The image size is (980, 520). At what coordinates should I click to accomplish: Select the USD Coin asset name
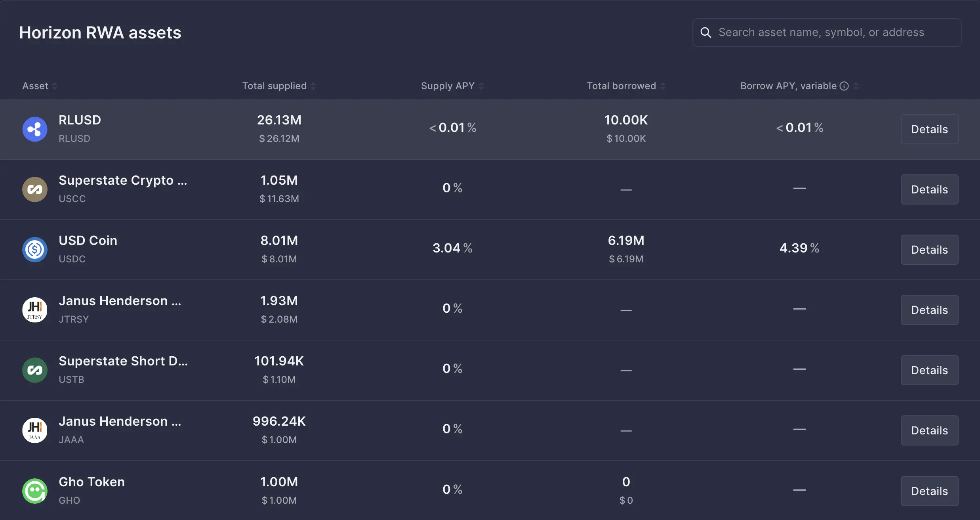pos(88,241)
